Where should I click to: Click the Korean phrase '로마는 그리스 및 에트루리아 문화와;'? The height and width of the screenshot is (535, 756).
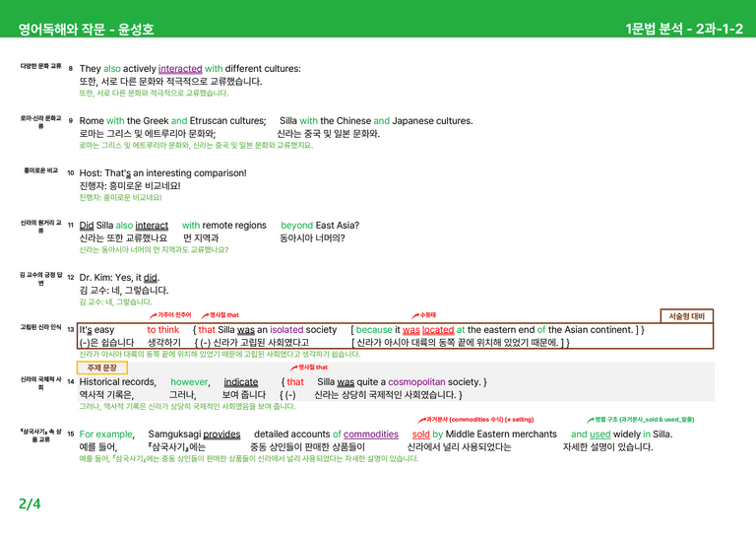pos(148,134)
